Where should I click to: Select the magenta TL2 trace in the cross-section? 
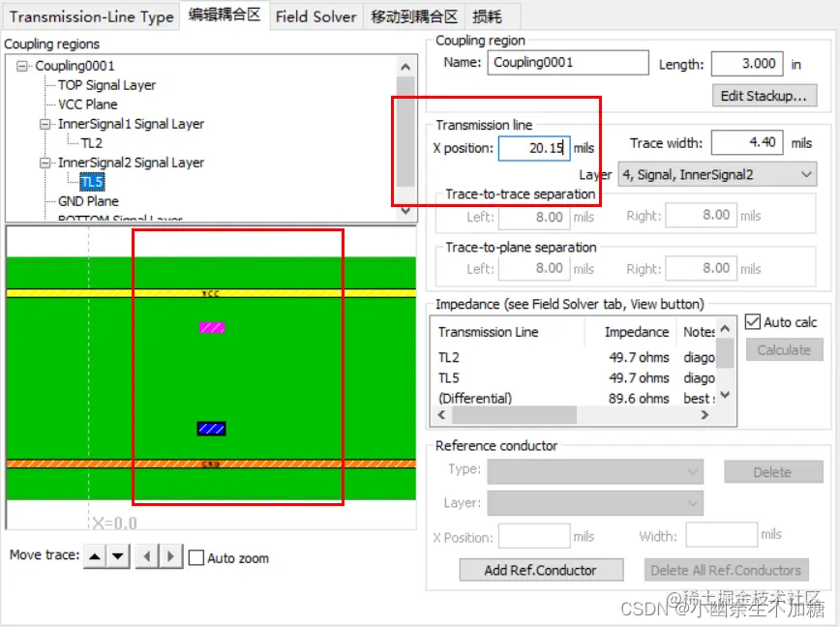click(212, 327)
